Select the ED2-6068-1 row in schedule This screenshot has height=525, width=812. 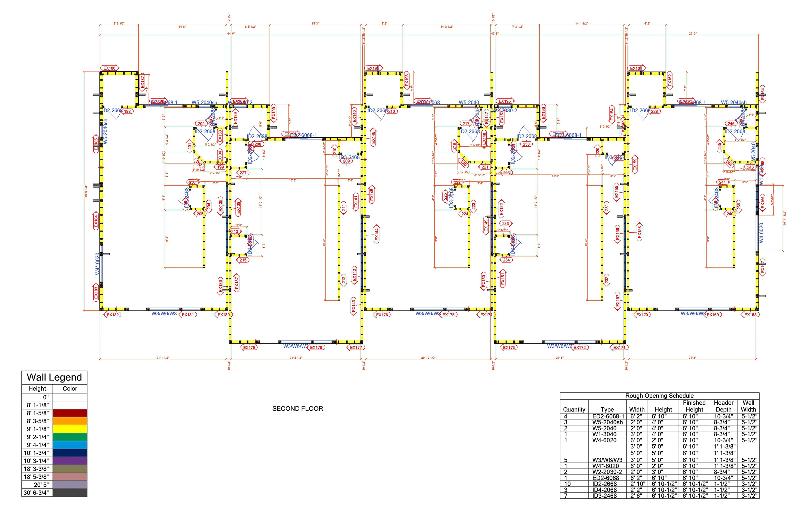click(608, 416)
